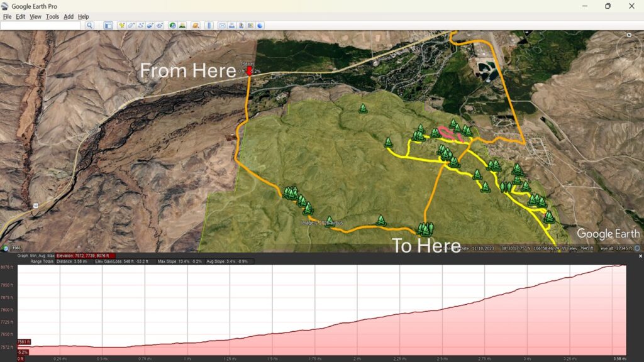Viewport: 644px width, 362px height.
Task: Select the Add Polygon tool
Action: point(131,25)
